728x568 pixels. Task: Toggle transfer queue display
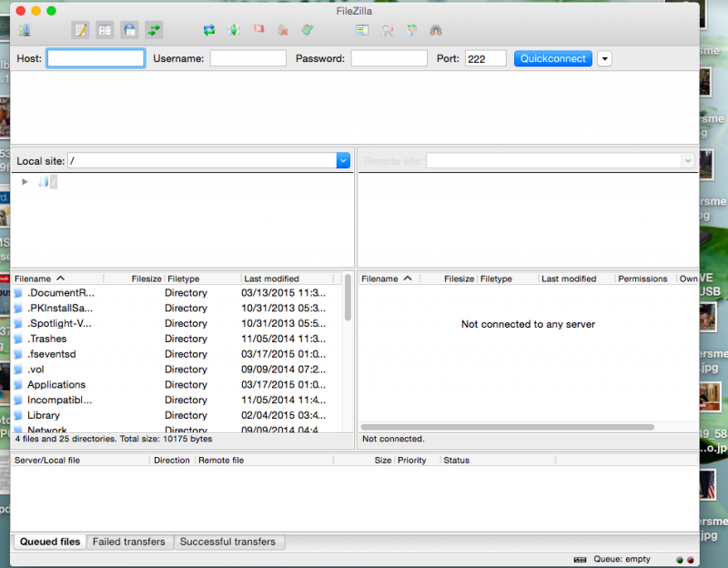tap(154, 30)
